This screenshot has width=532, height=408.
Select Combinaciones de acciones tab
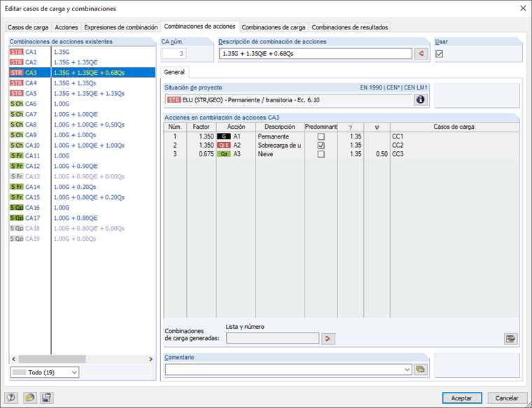point(199,27)
